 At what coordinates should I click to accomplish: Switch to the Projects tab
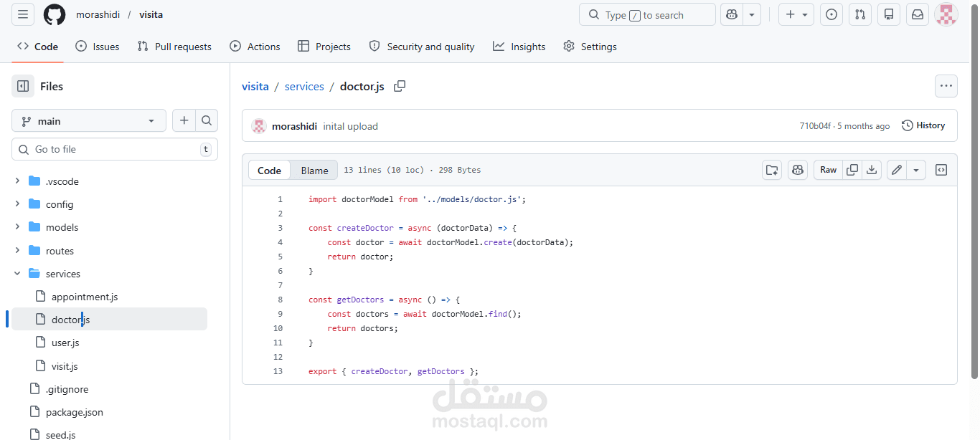324,47
